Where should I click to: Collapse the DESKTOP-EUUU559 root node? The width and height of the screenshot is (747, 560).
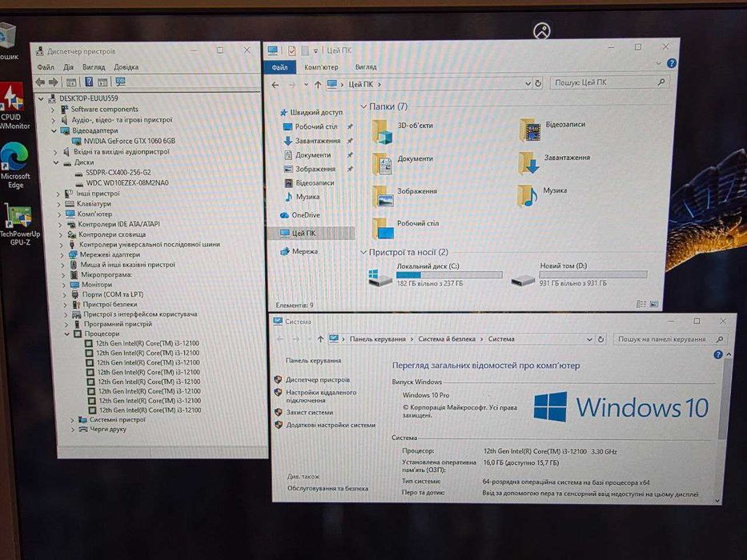tap(41, 98)
